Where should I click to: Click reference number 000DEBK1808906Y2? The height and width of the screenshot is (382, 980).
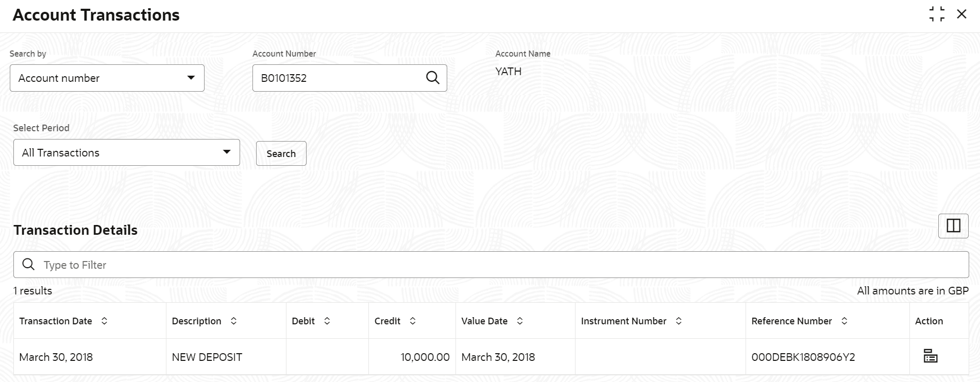coord(803,357)
